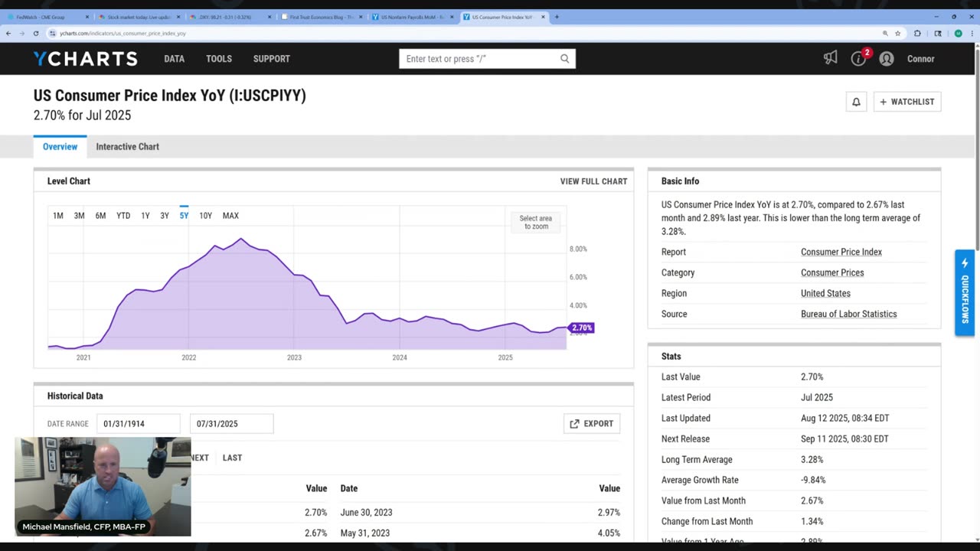Open the user profile avatar icon
Viewport: 980px width, 551px height.
click(887, 59)
